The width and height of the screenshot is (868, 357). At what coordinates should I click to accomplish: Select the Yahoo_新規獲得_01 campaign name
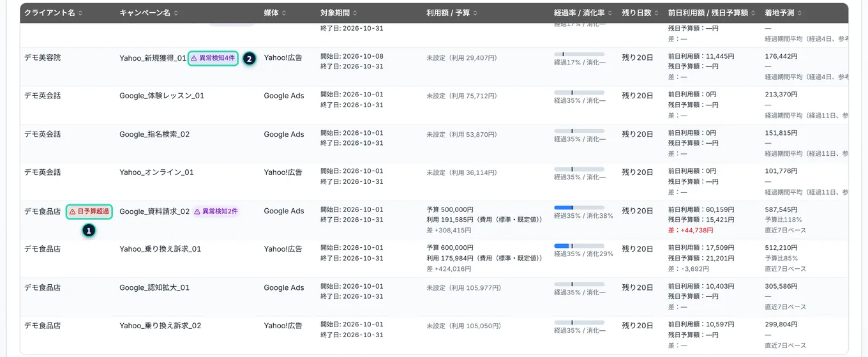coord(153,58)
